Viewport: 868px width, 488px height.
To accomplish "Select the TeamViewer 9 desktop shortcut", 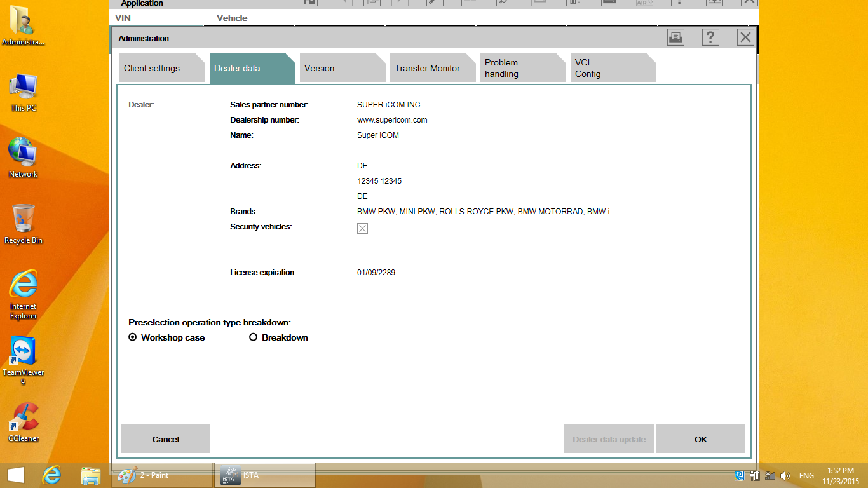I will click(x=24, y=360).
